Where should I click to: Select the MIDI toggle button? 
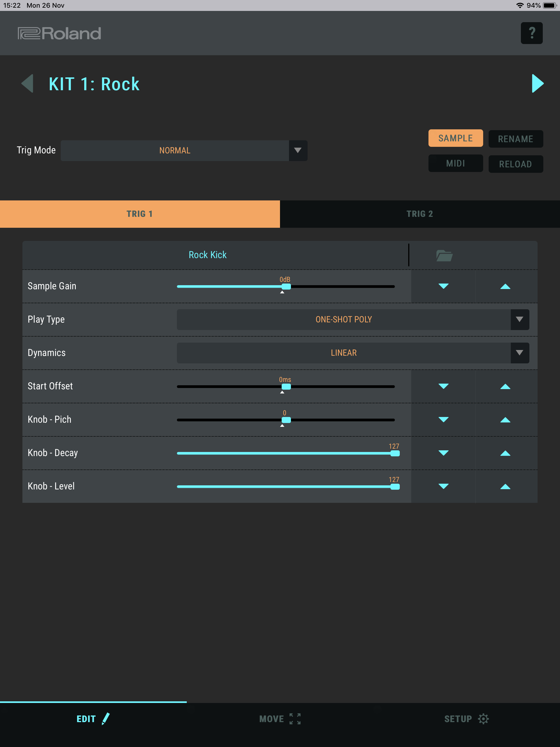455,164
